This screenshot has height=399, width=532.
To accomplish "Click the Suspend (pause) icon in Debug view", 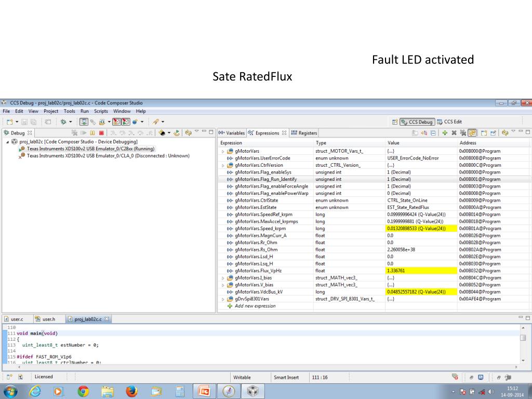I will [x=92, y=132].
